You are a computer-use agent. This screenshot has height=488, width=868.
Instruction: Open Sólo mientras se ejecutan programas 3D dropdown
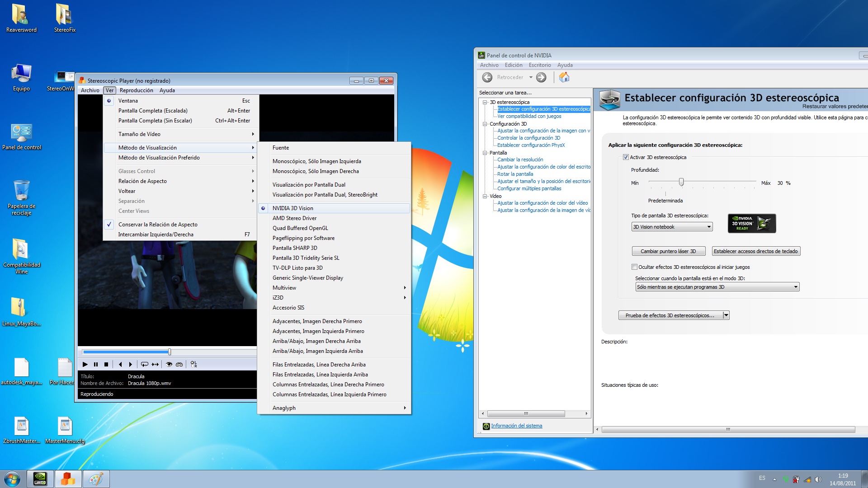click(x=717, y=287)
